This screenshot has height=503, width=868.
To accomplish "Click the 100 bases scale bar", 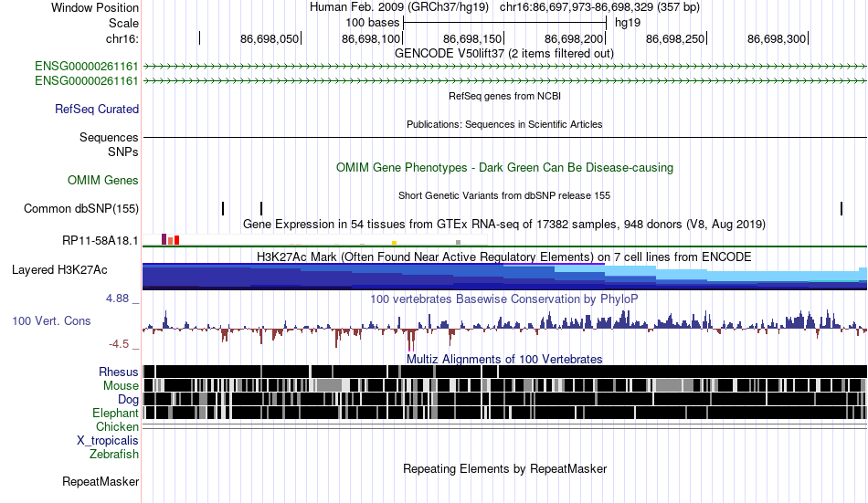I will pyautogui.click(x=505, y=23).
